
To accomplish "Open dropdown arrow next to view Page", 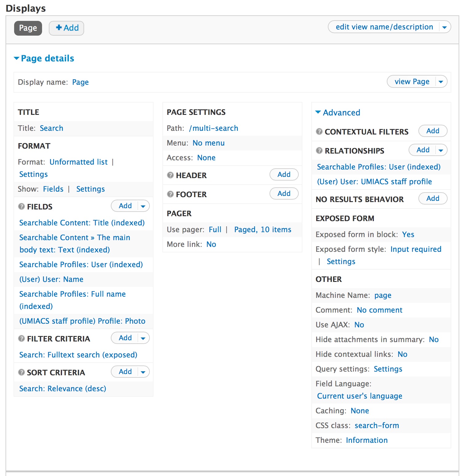I will 441,82.
